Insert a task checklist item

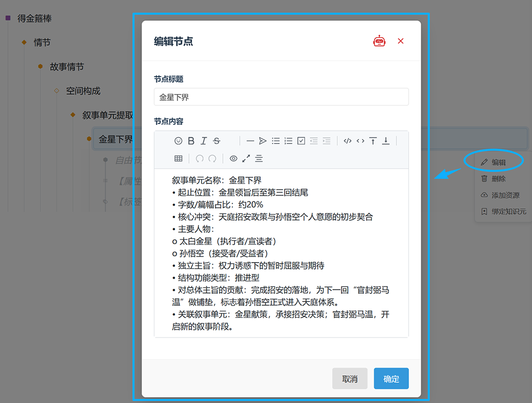click(301, 141)
